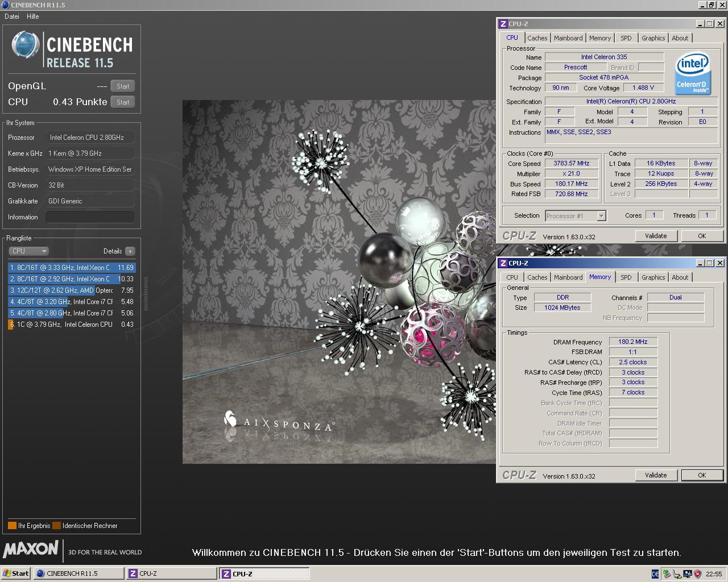Switch to Caches tab in upper CPU-Z window
The image size is (728, 582).
(537, 38)
